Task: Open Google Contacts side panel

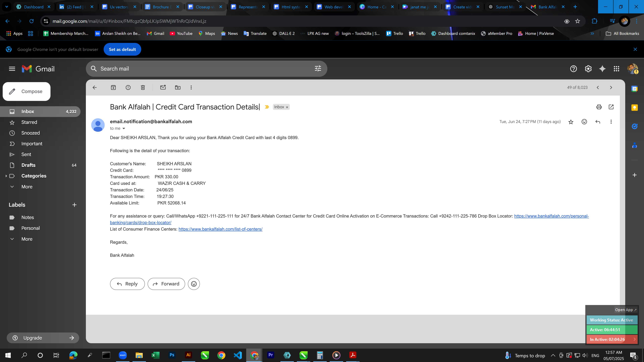Action: pyautogui.click(x=634, y=145)
